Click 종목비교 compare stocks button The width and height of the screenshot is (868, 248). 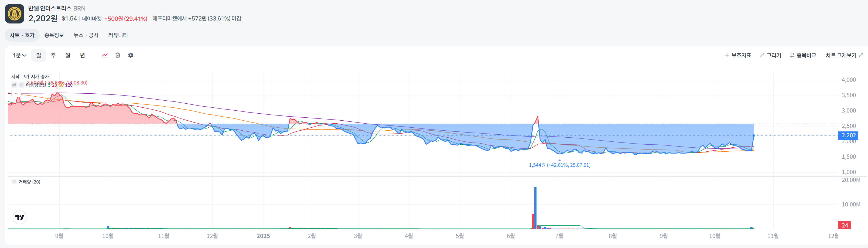pos(803,55)
